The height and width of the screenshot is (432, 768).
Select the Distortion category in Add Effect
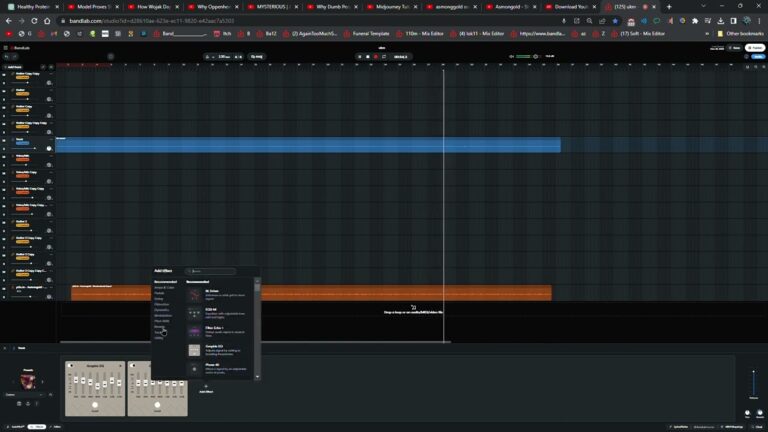pos(162,304)
